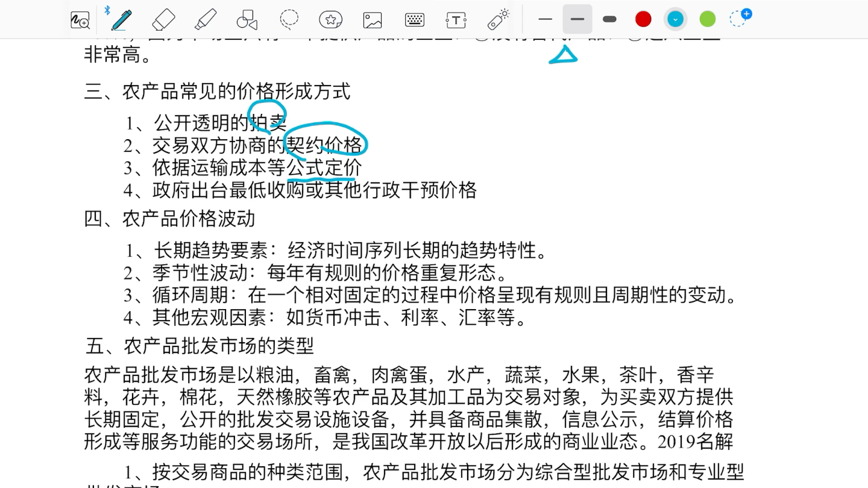Click the text 2019名解

[x=696, y=442]
